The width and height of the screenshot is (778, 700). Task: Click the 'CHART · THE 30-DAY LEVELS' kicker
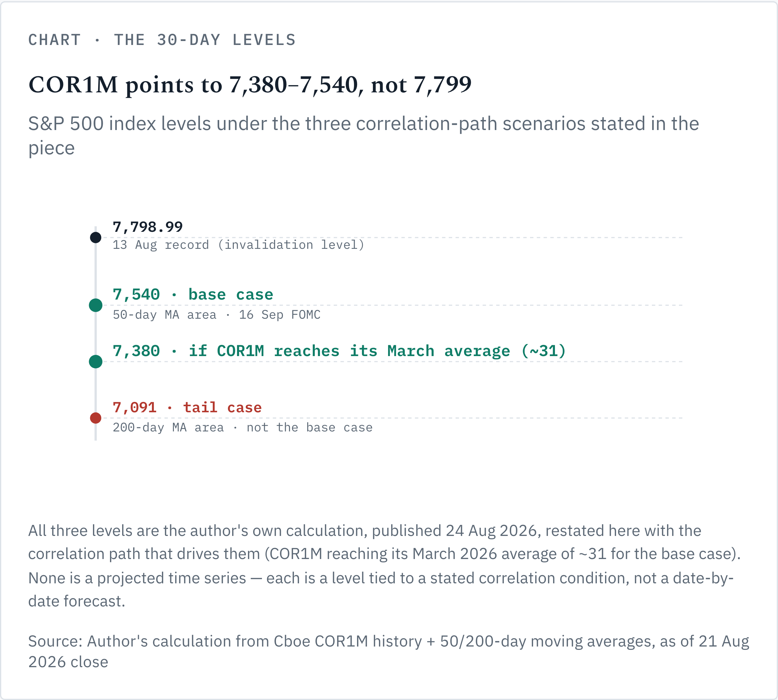tap(162, 40)
